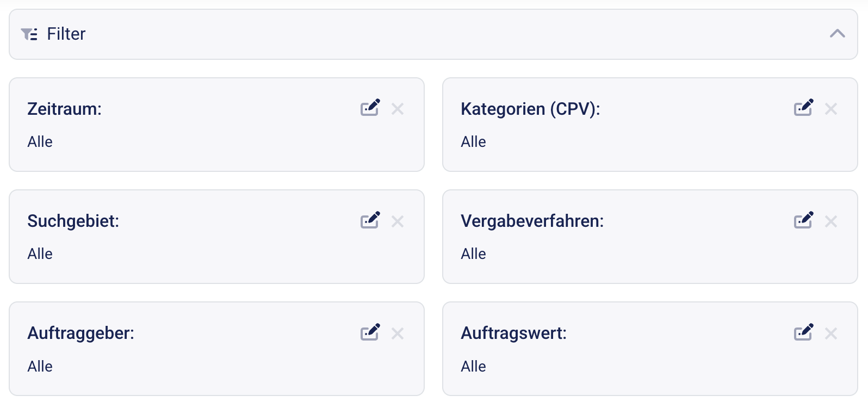Clear the Auftraggeber filter with X
This screenshot has height=408, width=868.
(x=398, y=333)
